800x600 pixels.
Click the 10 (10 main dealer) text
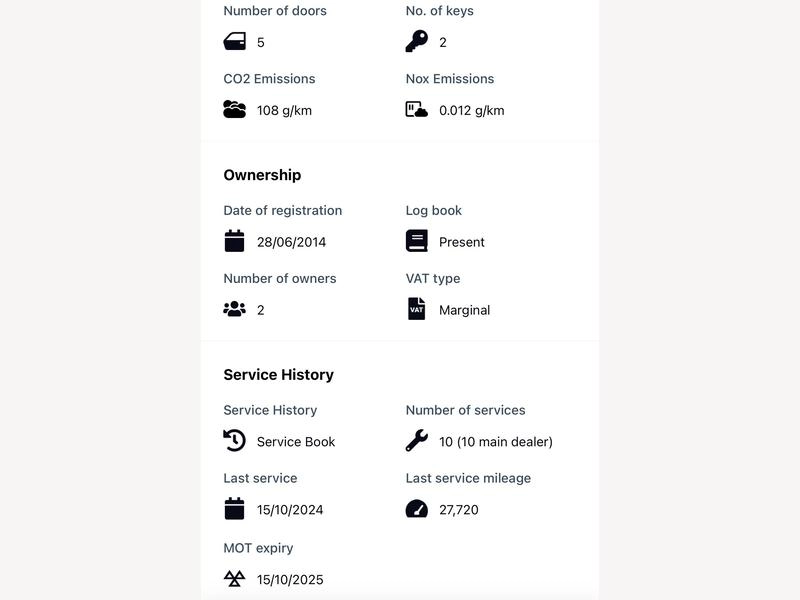point(496,442)
